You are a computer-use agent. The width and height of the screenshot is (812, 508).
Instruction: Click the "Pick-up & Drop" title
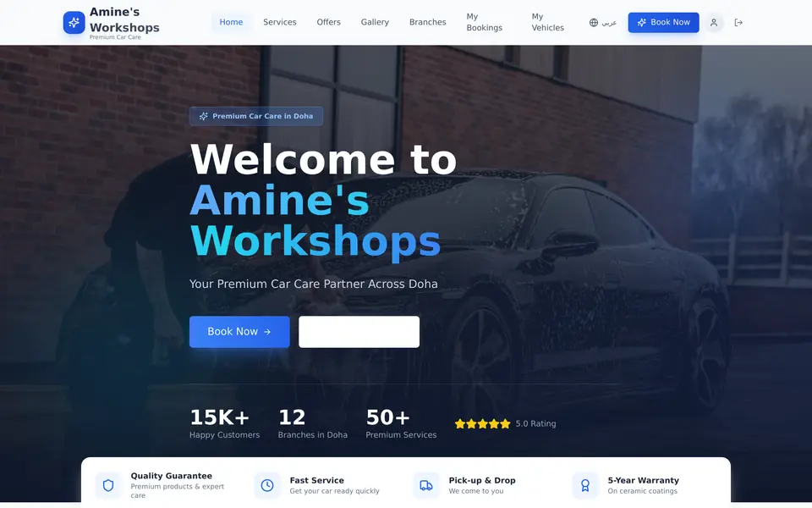[x=482, y=481]
